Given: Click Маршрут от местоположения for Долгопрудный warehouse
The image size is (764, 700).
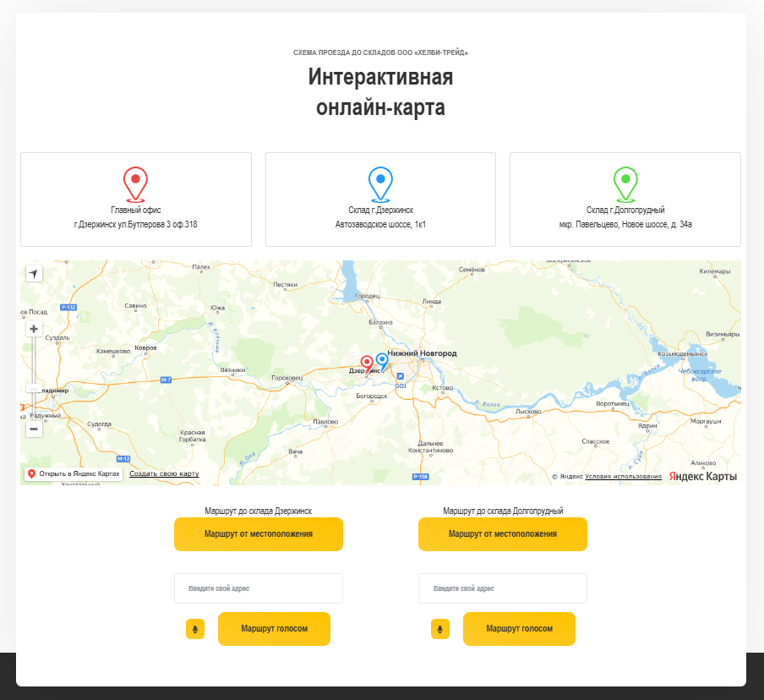Looking at the screenshot, I should (503, 534).
